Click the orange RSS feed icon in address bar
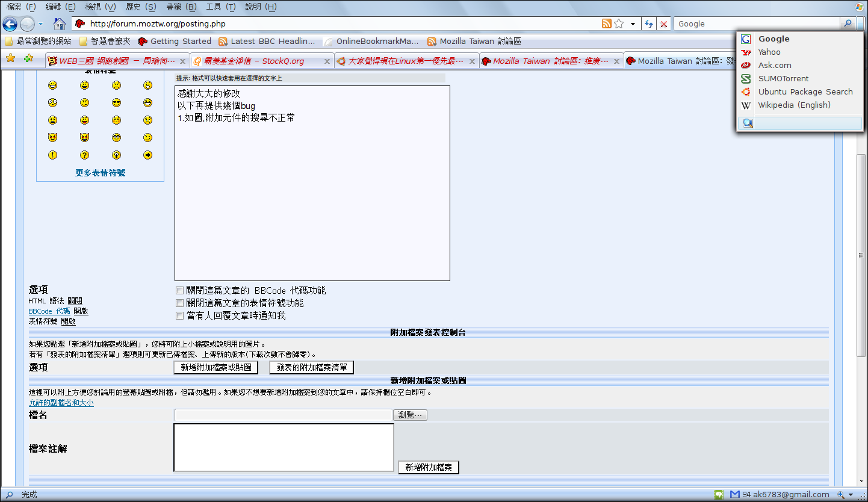Image resolution: width=868 pixels, height=502 pixels. [x=607, y=23]
